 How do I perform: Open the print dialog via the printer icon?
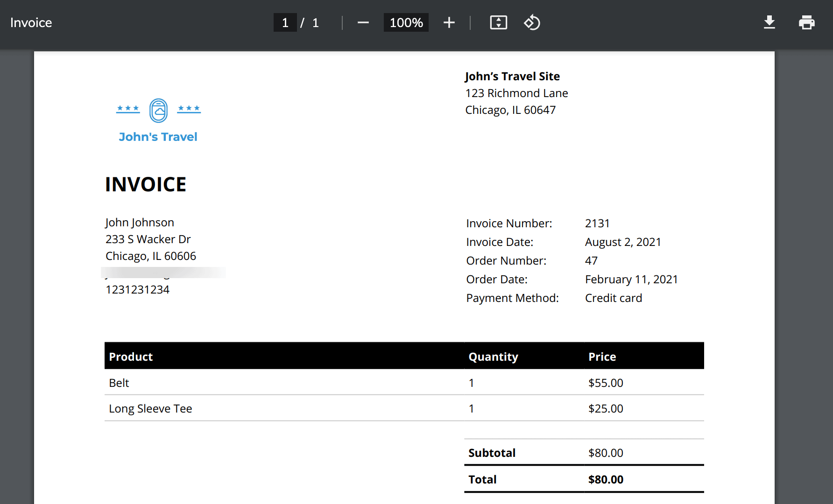pos(807,22)
